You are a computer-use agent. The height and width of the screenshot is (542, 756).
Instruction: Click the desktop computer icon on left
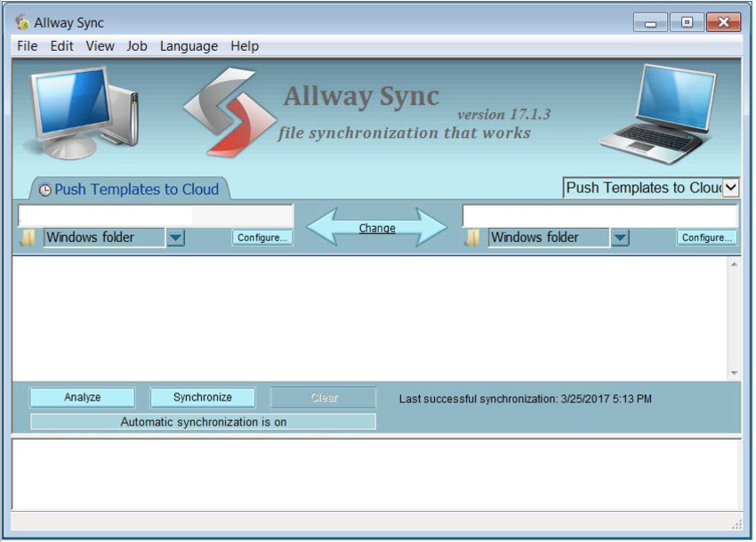pyautogui.click(x=83, y=112)
